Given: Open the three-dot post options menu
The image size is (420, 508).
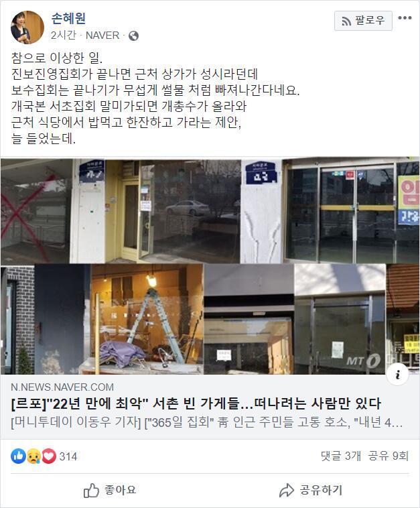Looking at the screenshot, I should (405, 18).
